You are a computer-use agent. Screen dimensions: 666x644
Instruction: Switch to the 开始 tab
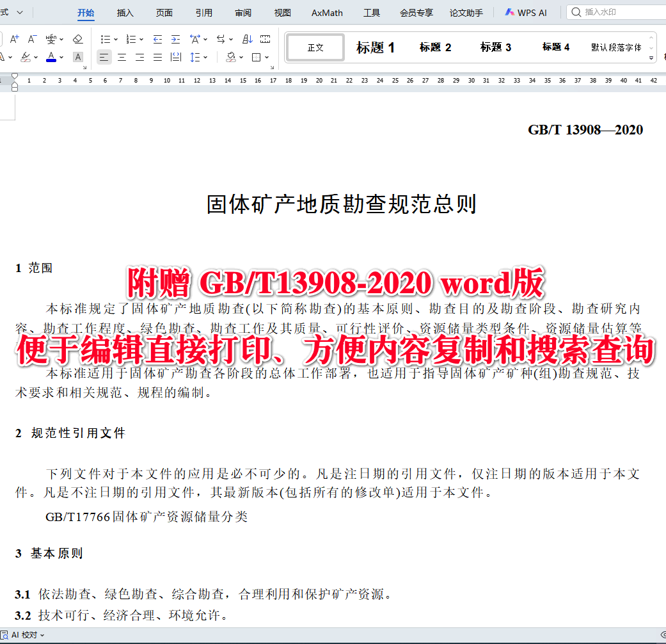point(86,13)
